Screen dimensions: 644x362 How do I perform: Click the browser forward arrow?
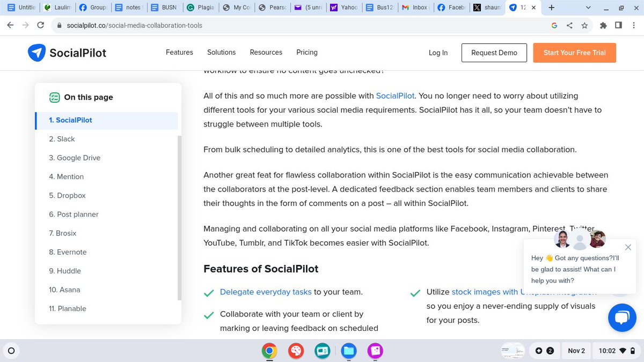tap(26, 25)
